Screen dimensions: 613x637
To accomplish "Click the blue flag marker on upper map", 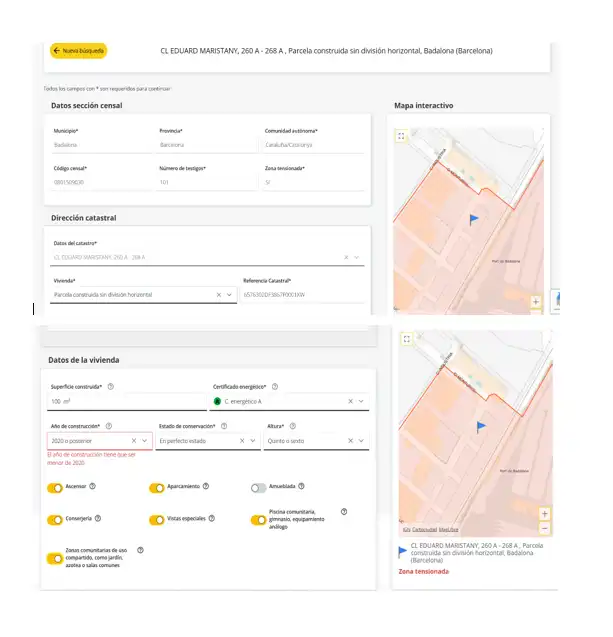I will pos(474,219).
